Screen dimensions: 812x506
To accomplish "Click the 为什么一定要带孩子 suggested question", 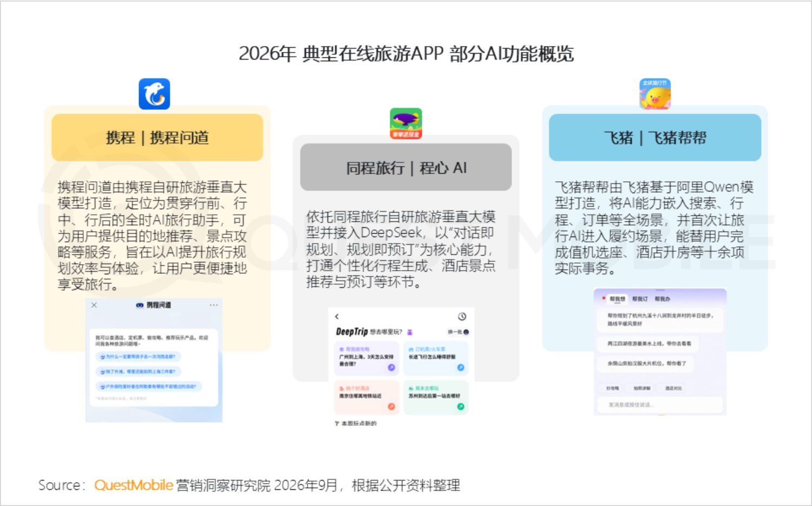I will (139, 357).
